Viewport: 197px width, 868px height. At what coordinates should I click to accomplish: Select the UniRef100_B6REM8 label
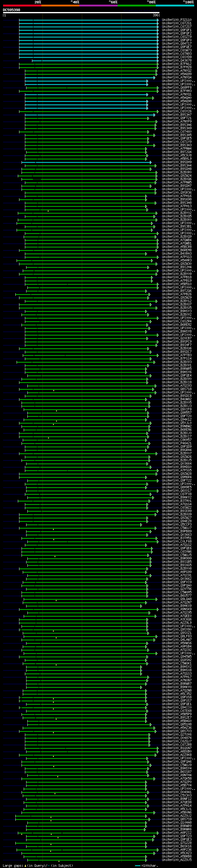176,250
